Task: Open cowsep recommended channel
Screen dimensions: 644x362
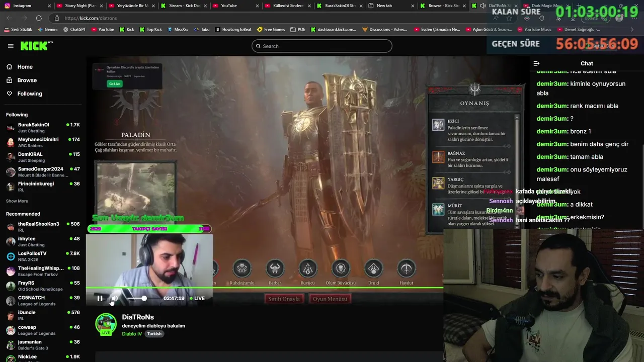Action: tap(43, 330)
